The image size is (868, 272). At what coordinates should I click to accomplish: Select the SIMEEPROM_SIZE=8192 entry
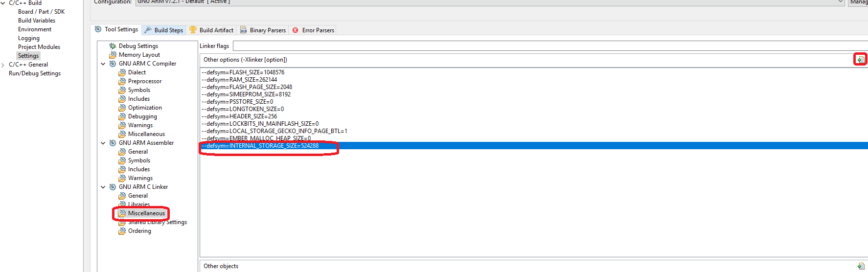pos(246,94)
